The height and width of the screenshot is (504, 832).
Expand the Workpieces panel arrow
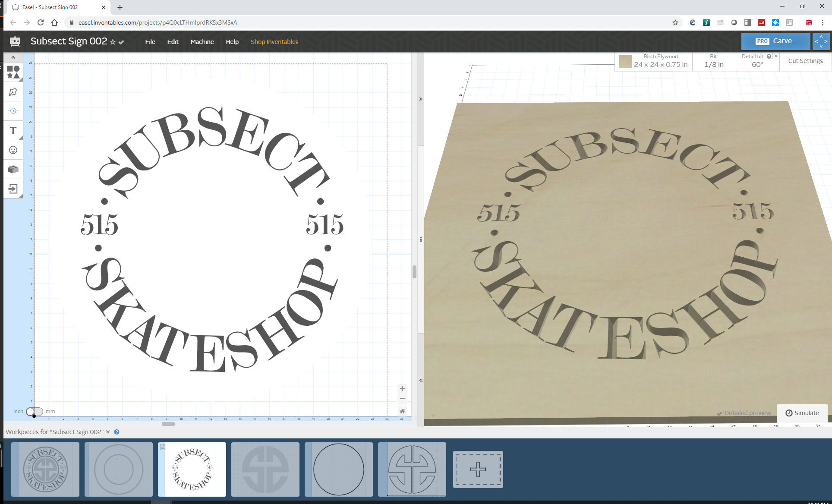108,432
